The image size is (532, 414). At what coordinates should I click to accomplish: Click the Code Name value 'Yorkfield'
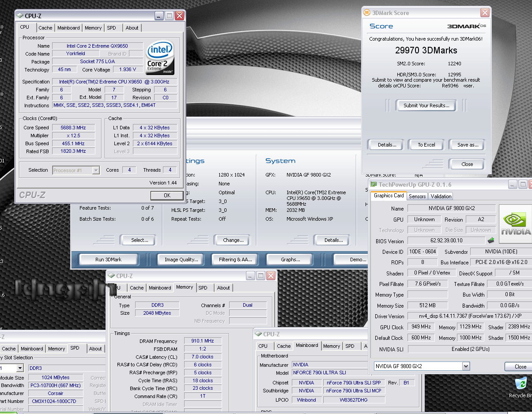[x=76, y=54]
